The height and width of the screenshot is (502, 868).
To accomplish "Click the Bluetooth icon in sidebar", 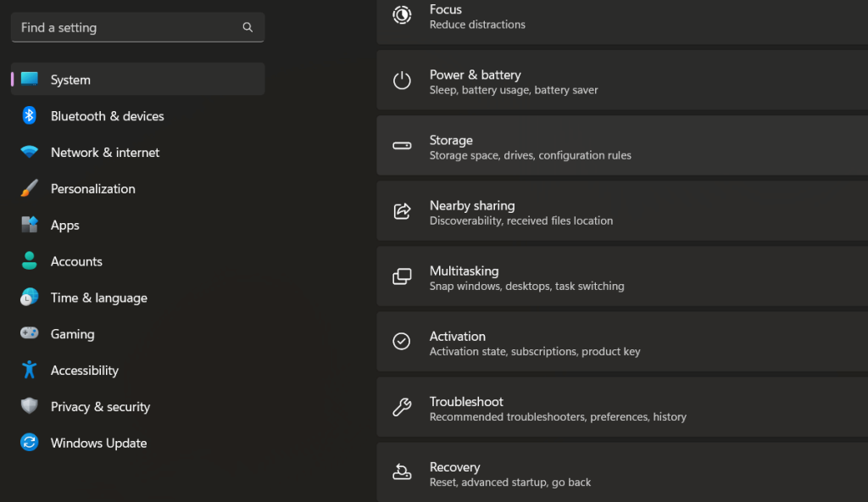I will tap(30, 116).
